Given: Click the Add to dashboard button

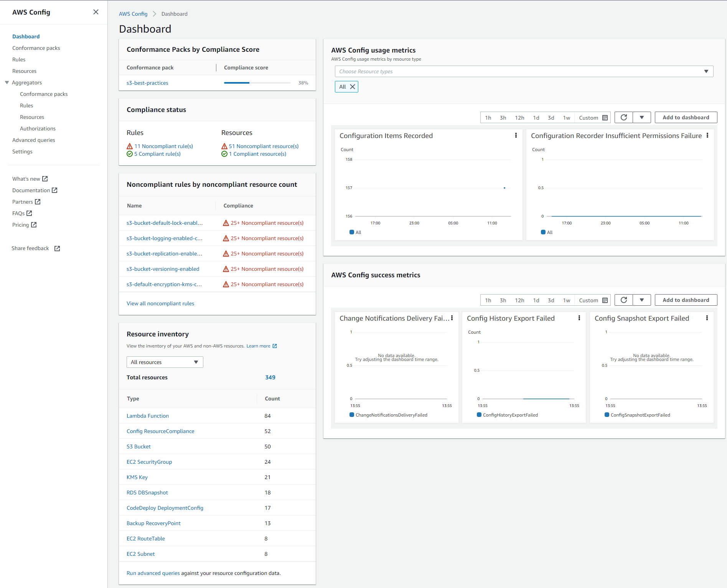Looking at the screenshot, I should coord(686,117).
